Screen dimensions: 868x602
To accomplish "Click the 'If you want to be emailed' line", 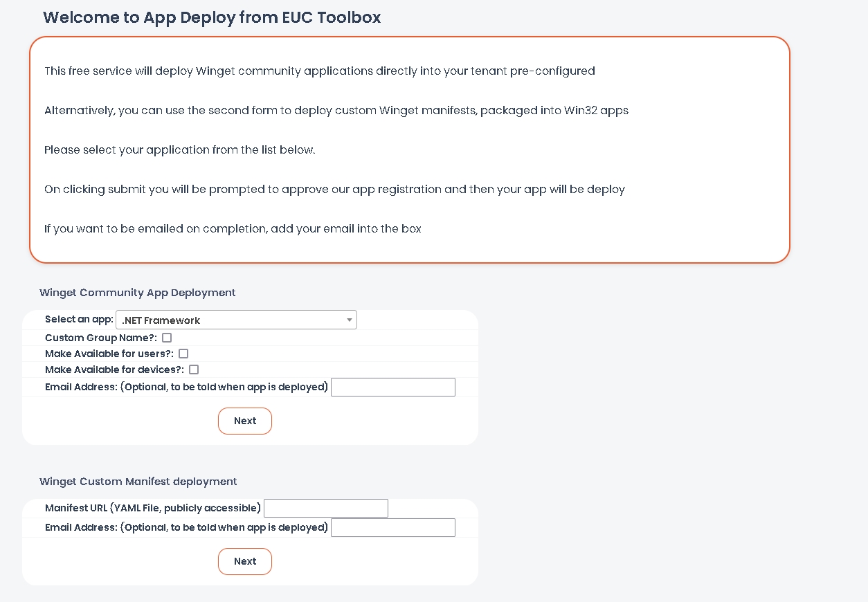I will tap(233, 228).
